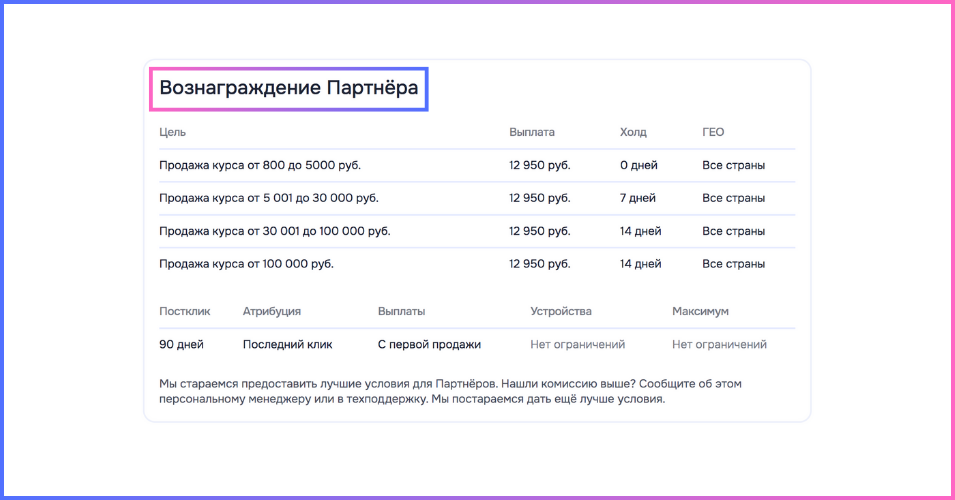Select the "Холд" column header

[x=633, y=132]
